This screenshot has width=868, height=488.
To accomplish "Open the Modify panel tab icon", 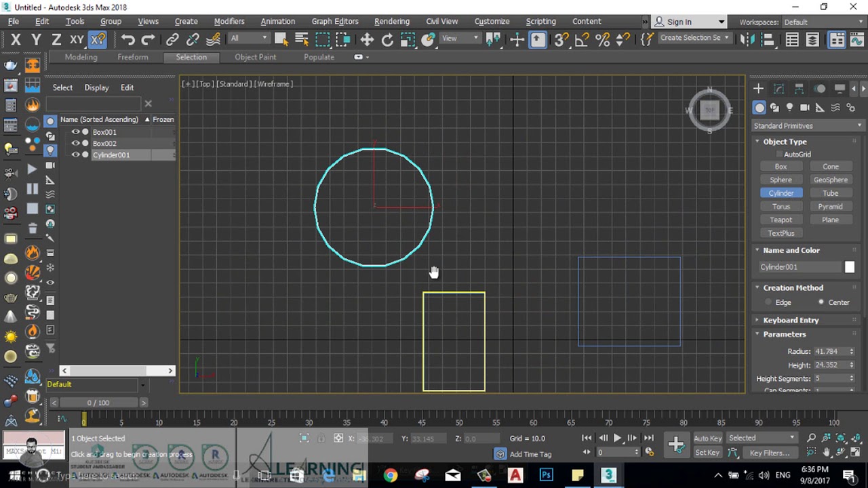I will pos(778,89).
